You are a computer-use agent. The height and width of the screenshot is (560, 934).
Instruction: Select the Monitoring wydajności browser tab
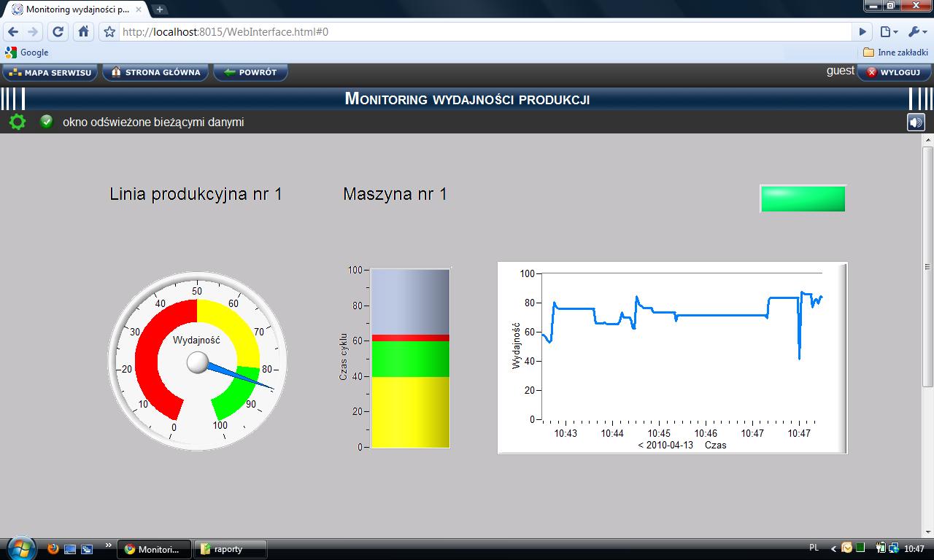(75, 10)
